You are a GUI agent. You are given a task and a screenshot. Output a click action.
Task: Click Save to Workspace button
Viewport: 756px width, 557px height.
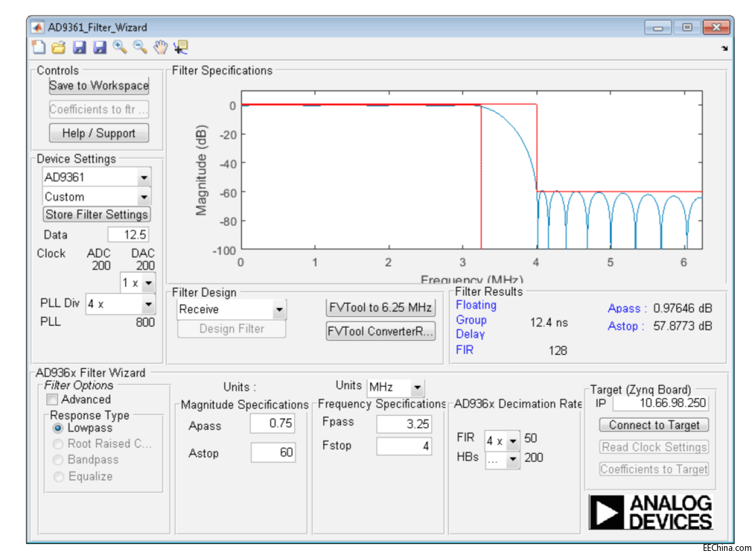tap(99, 85)
